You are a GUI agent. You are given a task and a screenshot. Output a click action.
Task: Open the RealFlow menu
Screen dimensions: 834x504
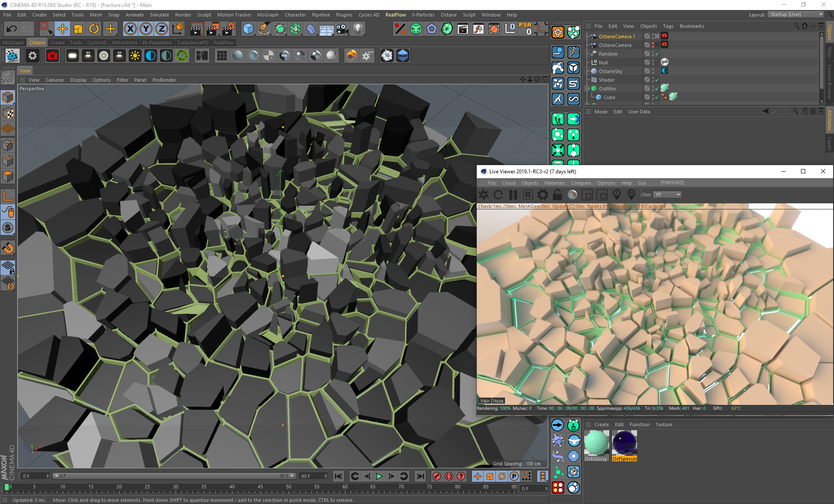395,15
